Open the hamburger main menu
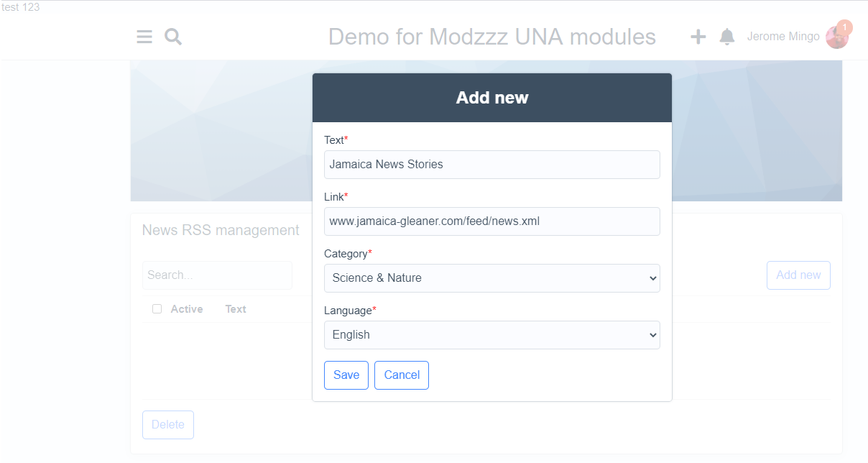Image resolution: width=868 pixels, height=463 pixels. (144, 37)
